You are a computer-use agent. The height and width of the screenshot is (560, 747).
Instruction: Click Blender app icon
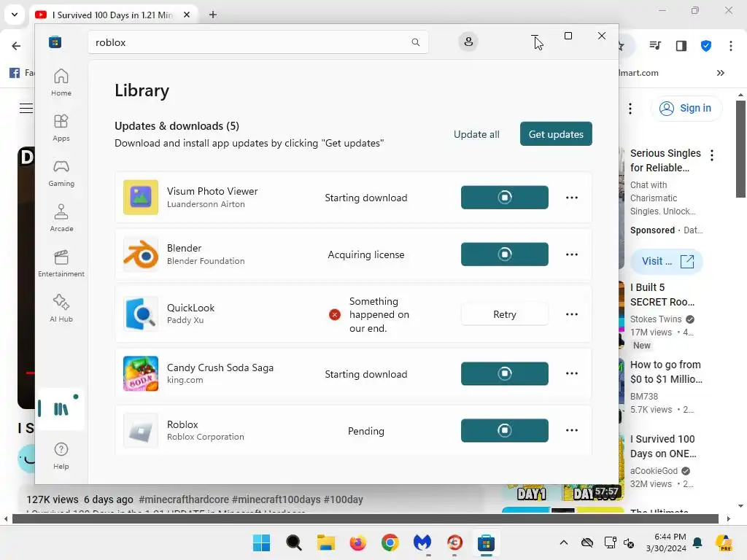pyautogui.click(x=141, y=254)
